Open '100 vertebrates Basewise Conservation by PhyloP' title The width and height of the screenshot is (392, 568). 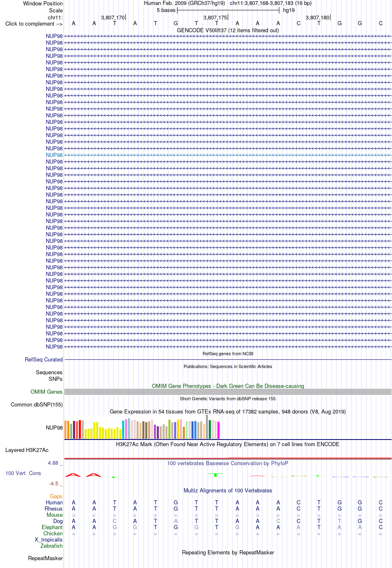tap(228, 463)
